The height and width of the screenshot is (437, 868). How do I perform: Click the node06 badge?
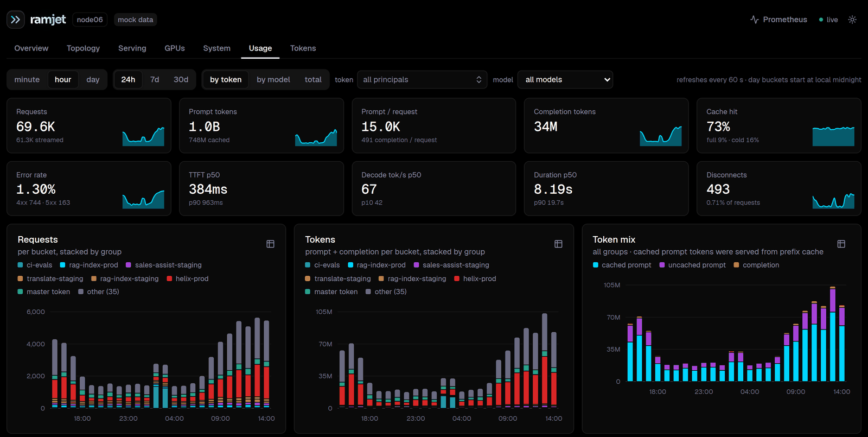[x=90, y=20]
